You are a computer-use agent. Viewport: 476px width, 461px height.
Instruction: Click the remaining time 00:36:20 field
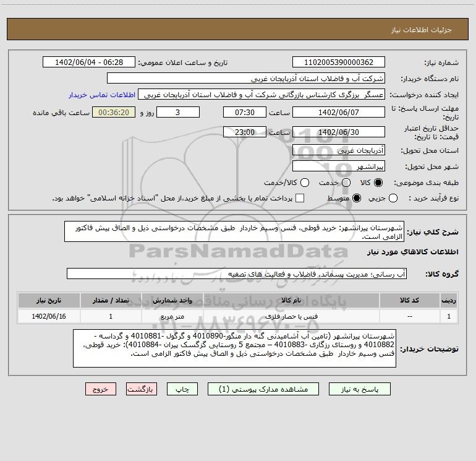point(114,113)
